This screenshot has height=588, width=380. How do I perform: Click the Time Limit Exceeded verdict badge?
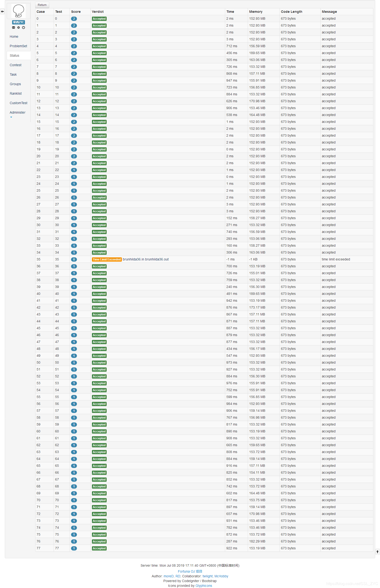click(x=107, y=259)
